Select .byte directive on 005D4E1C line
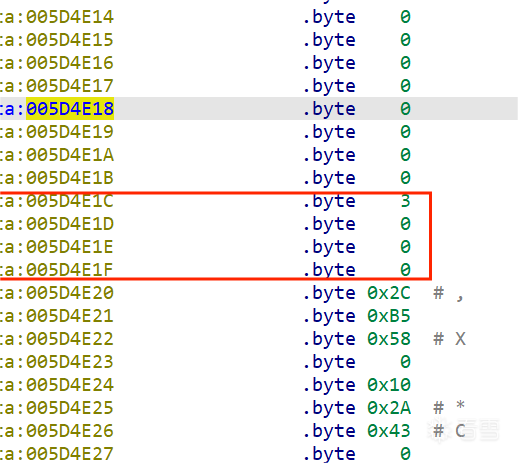518x463 pixels. click(329, 202)
